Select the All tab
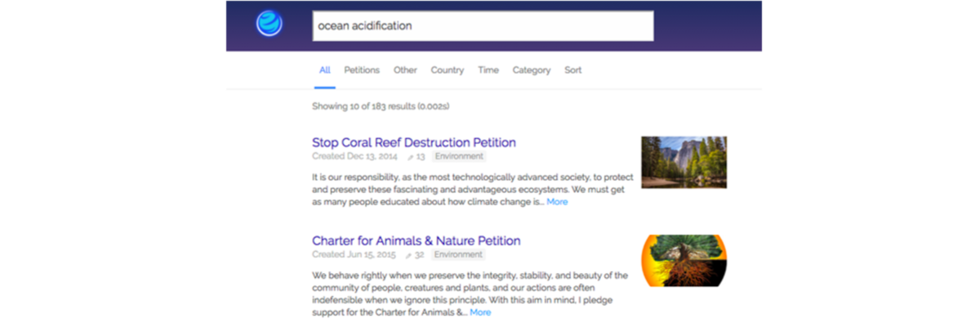 click(x=325, y=70)
